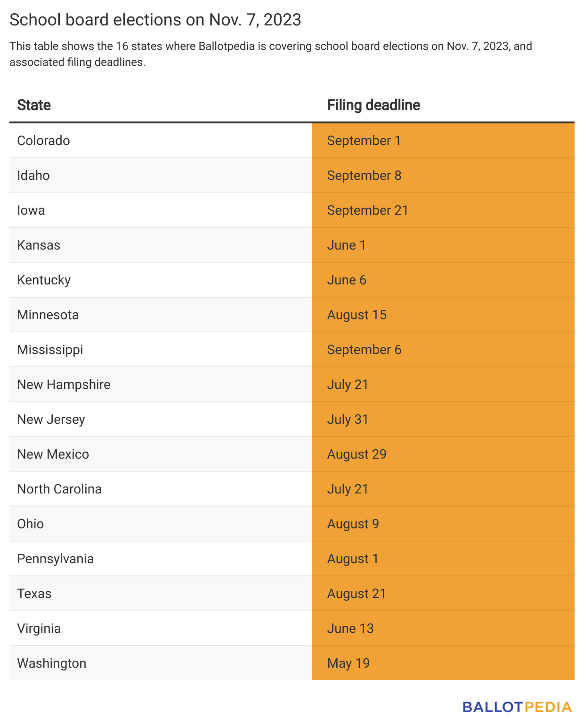
Task: Select the Minnesota state cell
Action: [x=161, y=315]
